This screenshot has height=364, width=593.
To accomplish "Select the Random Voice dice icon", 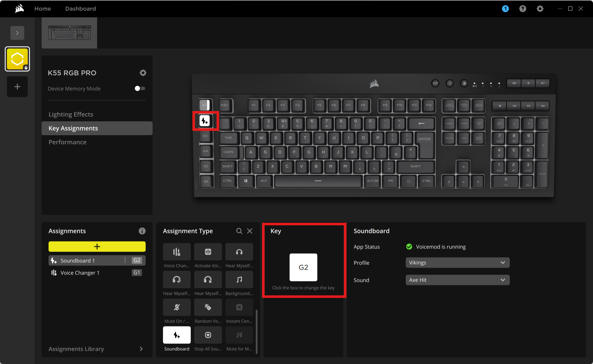I will (x=208, y=307).
